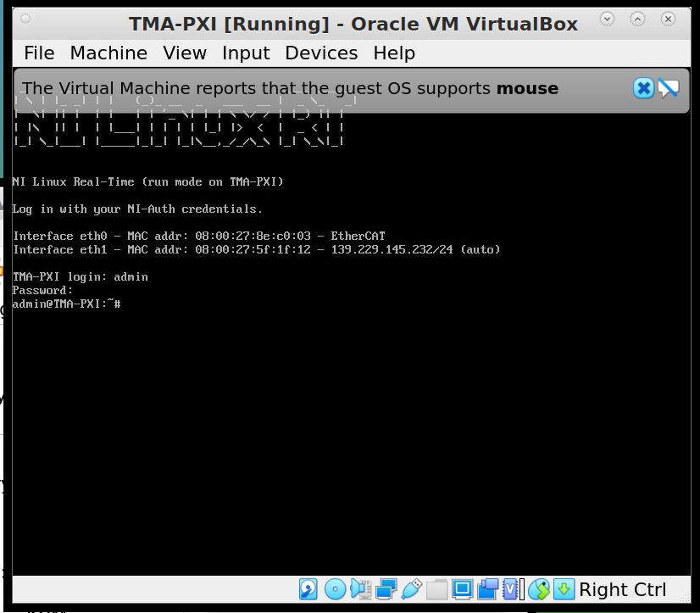700x613 pixels.
Task: Open the Input menu
Action: point(246,53)
